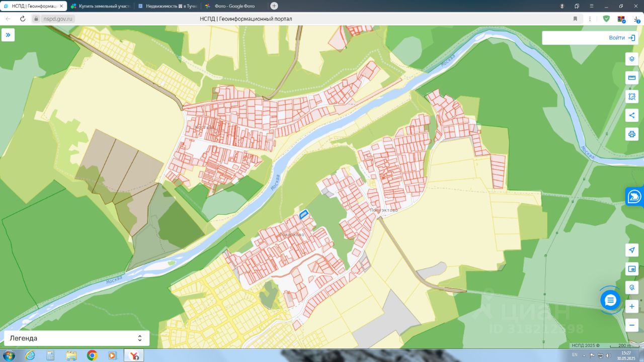Click the share map icon
The height and width of the screenshot is (362, 644).
tap(631, 115)
